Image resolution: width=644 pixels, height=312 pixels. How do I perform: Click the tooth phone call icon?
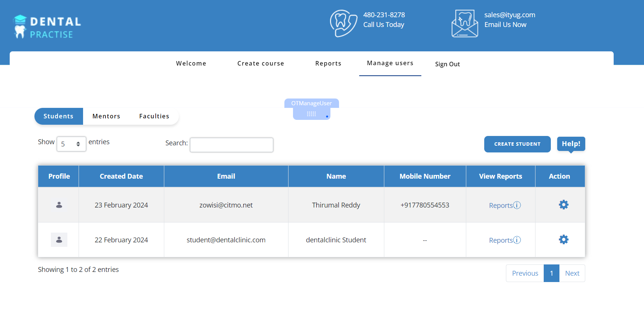click(343, 23)
